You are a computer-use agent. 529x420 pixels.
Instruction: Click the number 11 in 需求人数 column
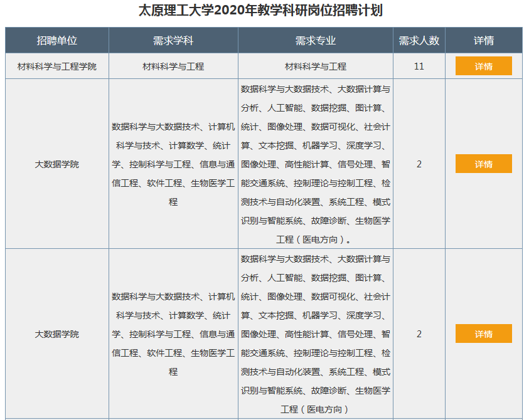[419, 66]
